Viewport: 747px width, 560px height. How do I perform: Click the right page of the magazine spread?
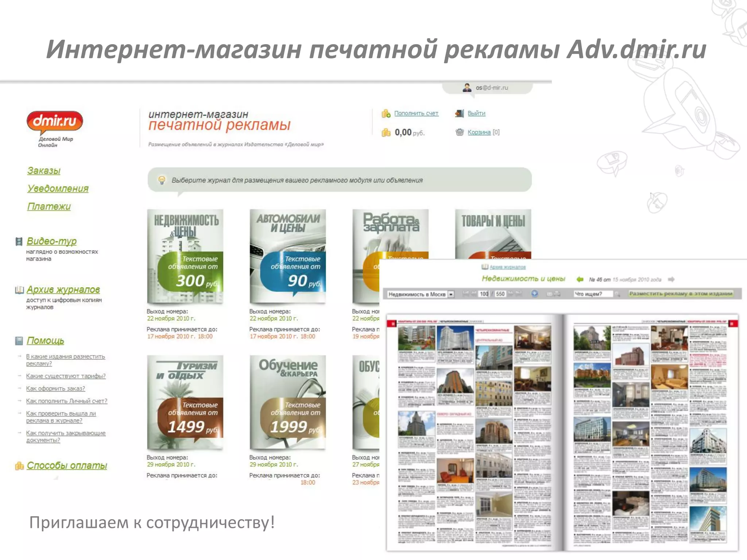(651, 433)
